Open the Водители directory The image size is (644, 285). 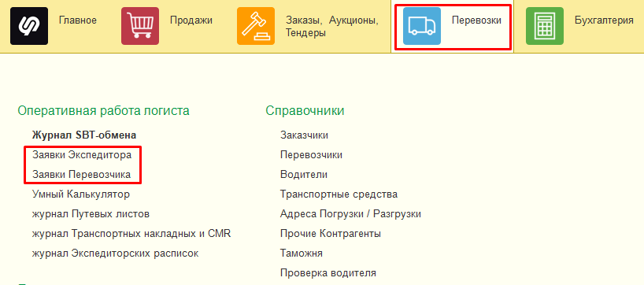point(304,175)
